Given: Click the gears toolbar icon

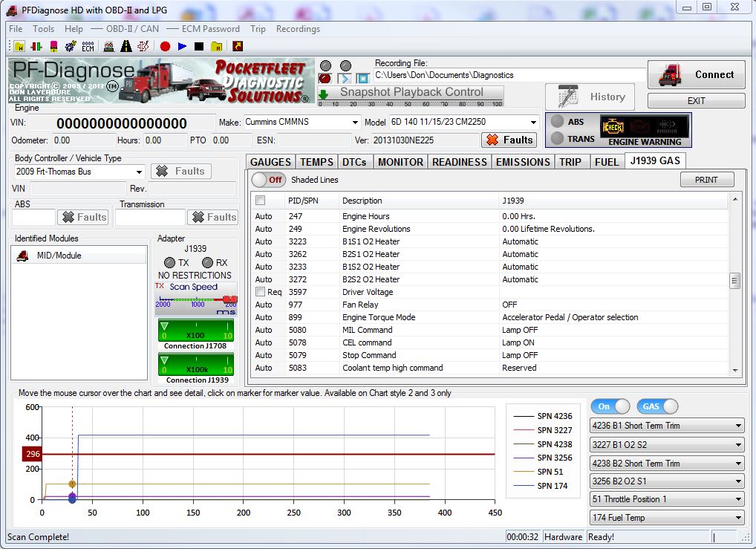Looking at the screenshot, I should point(71,46).
